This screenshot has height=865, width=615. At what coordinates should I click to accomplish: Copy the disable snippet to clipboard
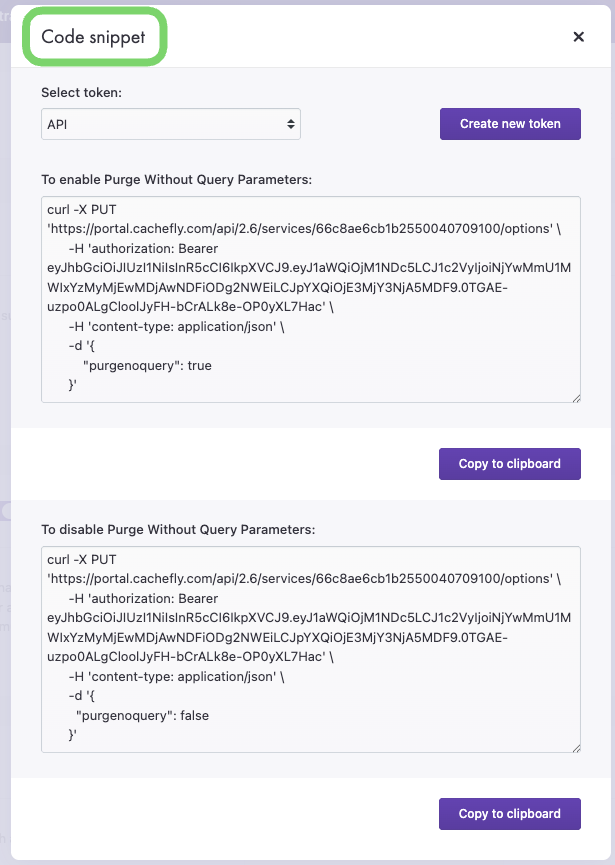point(510,814)
